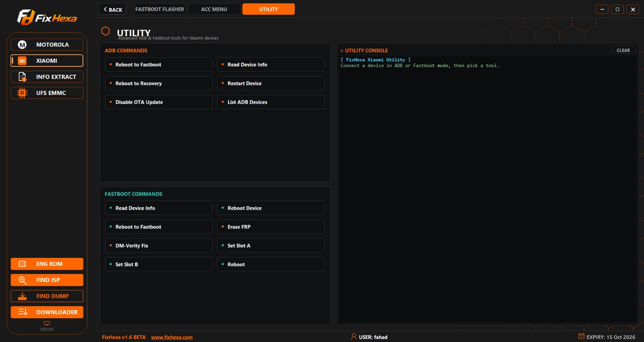This screenshot has height=342, width=644.
Task: Select Motorola in the sidebar
Action: pyautogui.click(x=47, y=45)
